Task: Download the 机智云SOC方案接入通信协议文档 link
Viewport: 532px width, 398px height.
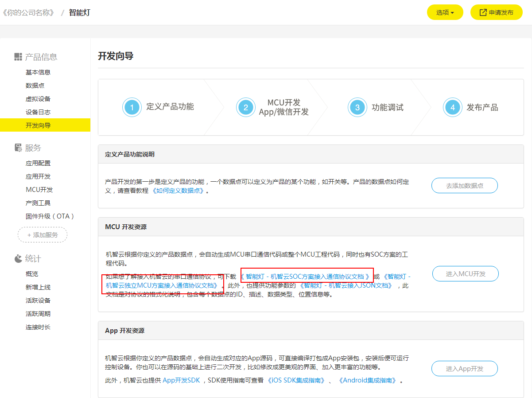Action: pyautogui.click(x=307, y=277)
